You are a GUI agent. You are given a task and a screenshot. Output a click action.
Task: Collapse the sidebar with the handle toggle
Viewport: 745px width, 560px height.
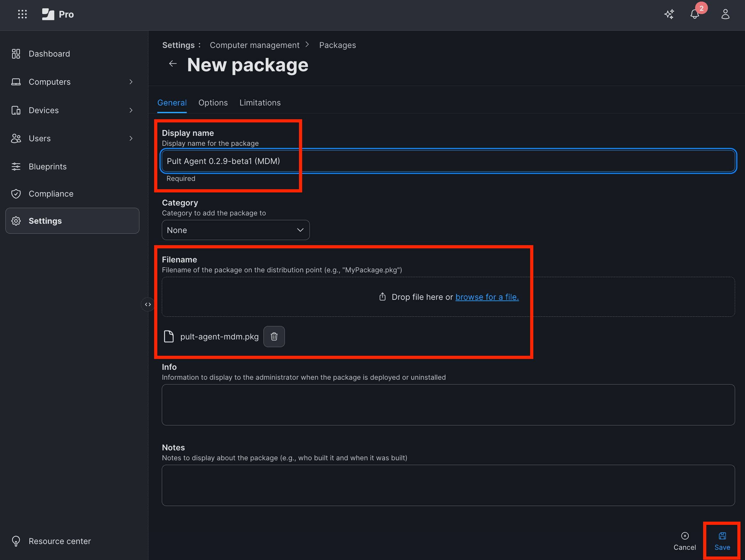coord(148,304)
